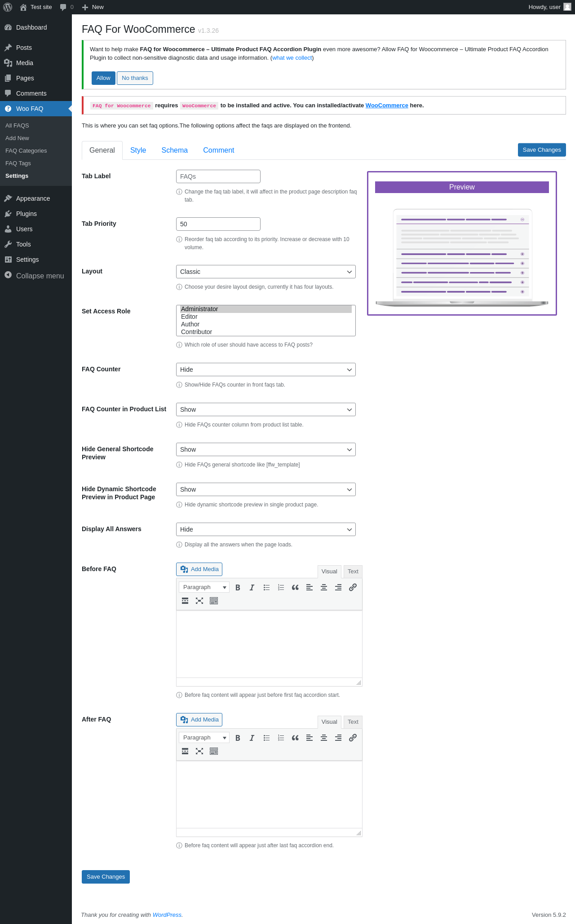Insert link in After FAQ editor
Viewport: 575px width, 924px height.
pyautogui.click(x=353, y=738)
